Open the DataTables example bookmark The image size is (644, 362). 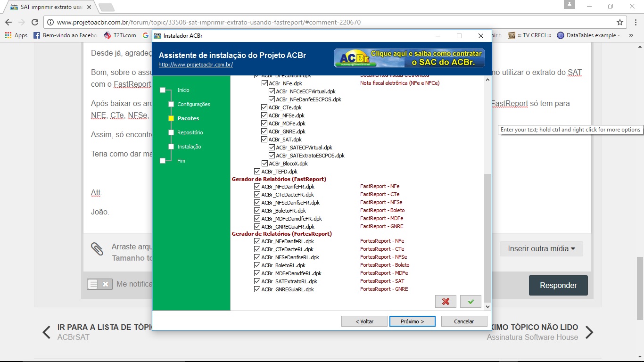coord(588,35)
